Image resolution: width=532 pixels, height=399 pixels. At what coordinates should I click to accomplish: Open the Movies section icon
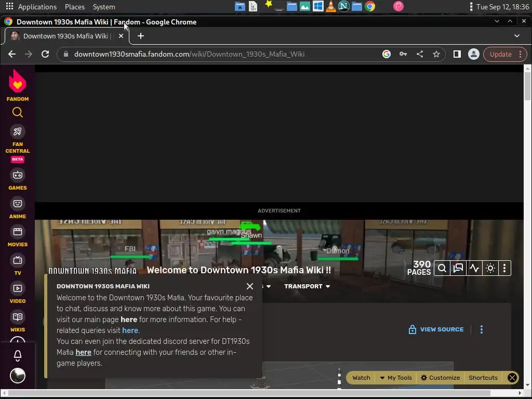(x=18, y=232)
